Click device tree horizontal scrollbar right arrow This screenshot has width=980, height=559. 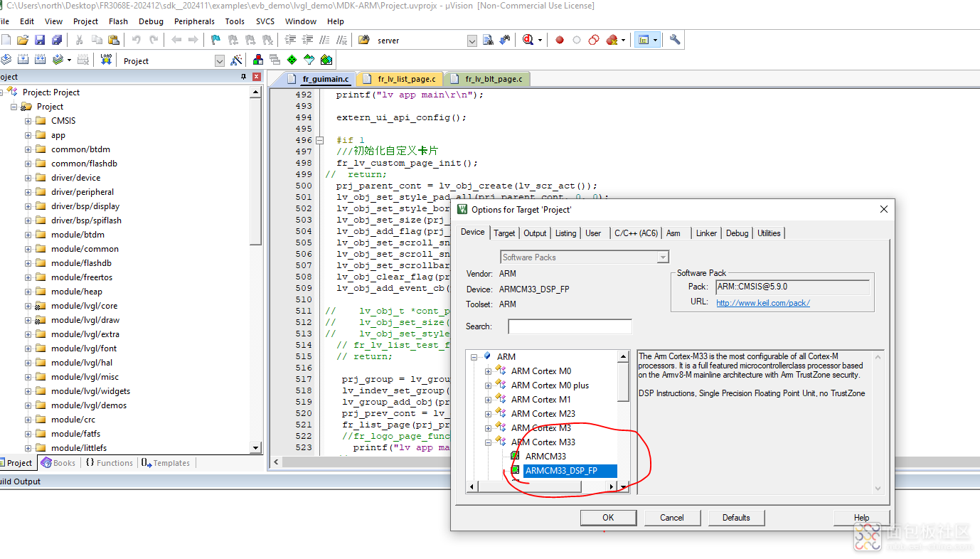point(611,486)
